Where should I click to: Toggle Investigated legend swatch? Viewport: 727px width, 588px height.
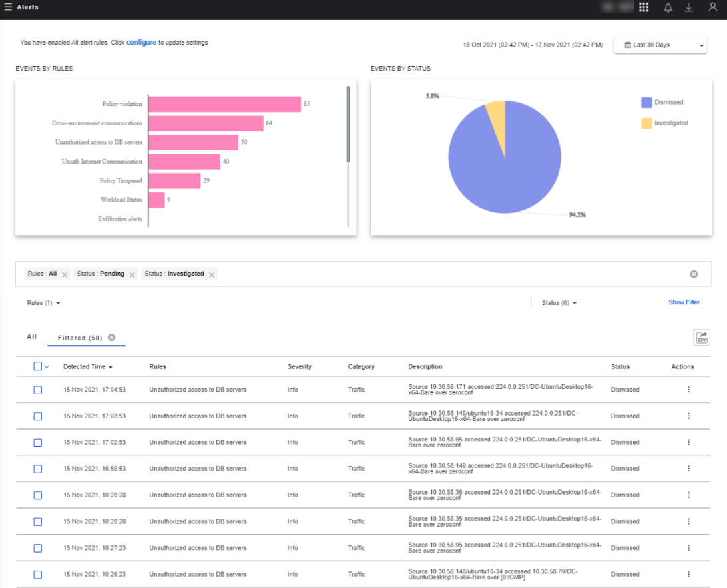(646, 123)
